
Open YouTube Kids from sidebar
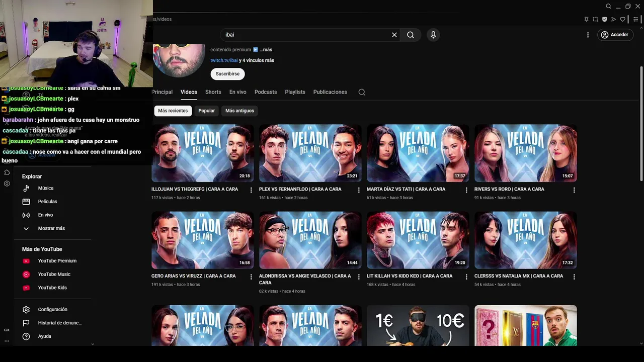tap(53, 288)
